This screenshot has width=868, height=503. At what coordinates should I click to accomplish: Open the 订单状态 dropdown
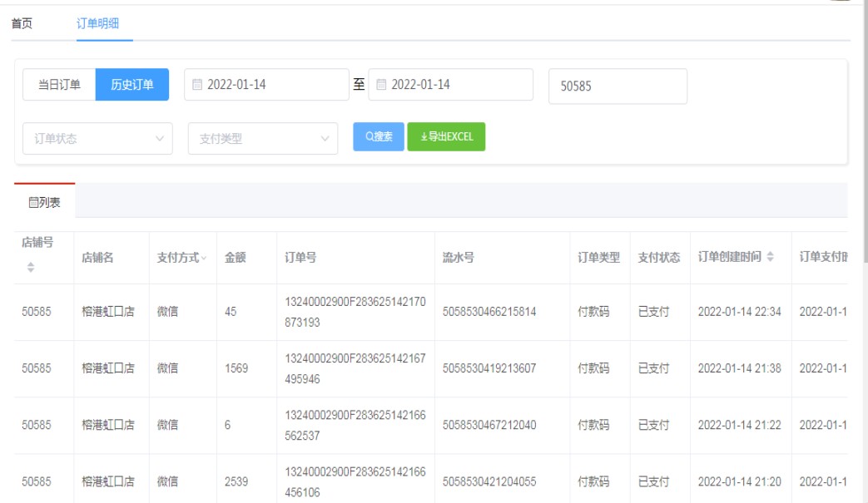[97, 139]
